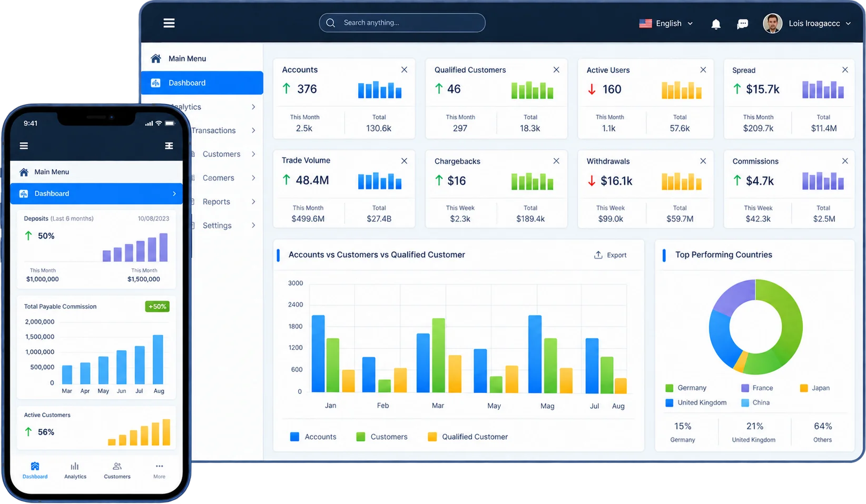Open the More tab in phone bottom bar
This screenshot has height=504, width=866.
click(x=159, y=470)
